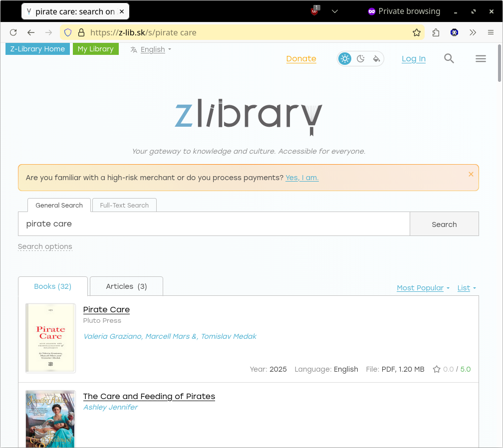Image resolution: width=503 pixels, height=448 pixels.
Task: Click the magnifier search icon in header
Action: [449, 59]
